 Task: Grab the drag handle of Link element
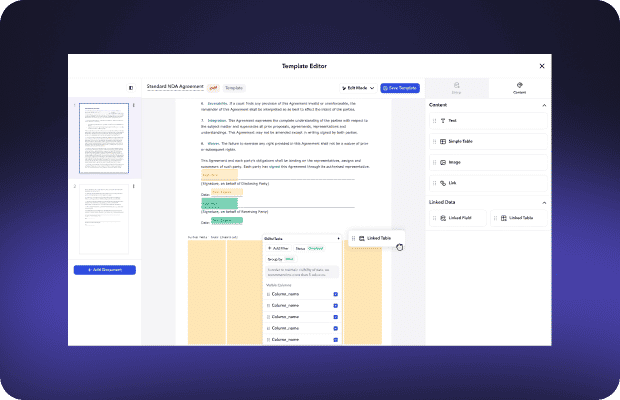pyautogui.click(x=435, y=183)
